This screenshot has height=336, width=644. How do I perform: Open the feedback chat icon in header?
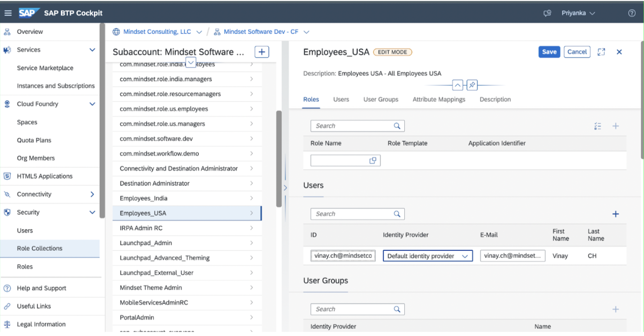point(547,13)
